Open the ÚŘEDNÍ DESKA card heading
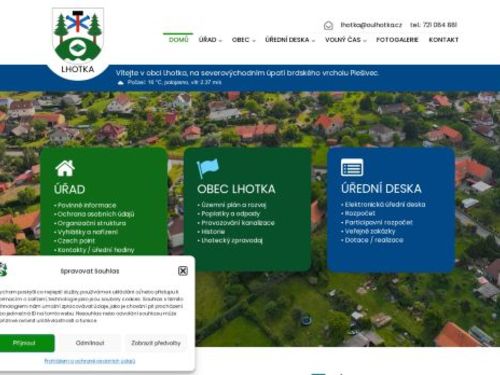 click(381, 189)
